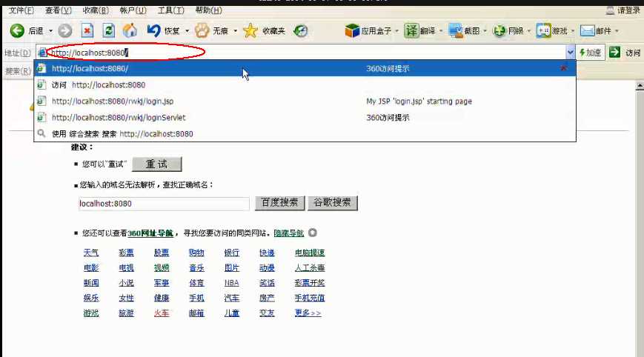Screen dimensions: 644x357
Task: Expand the Restore (恢复) dropdown arrow
Action: [x=187, y=31]
